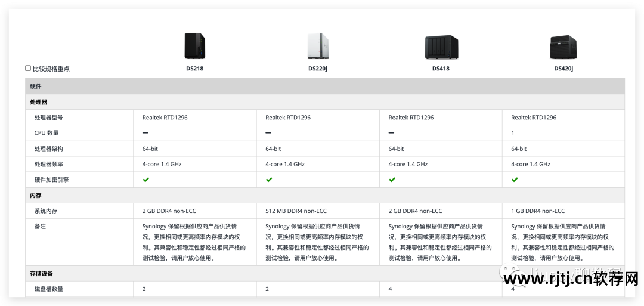Click DS218's green check for 硬件加密引擎
644x306 pixels.
point(146,180)
